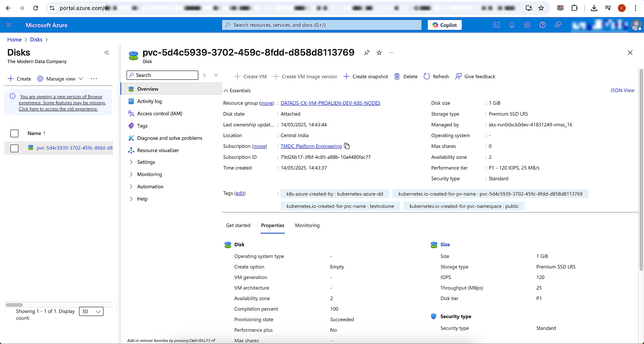Click the kubernetes-azure-dd tag chip

pyautogui.click(x=334, y=194)
